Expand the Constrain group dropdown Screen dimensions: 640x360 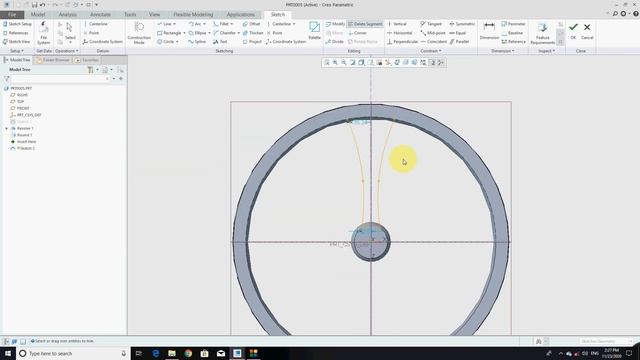point(431,51)
